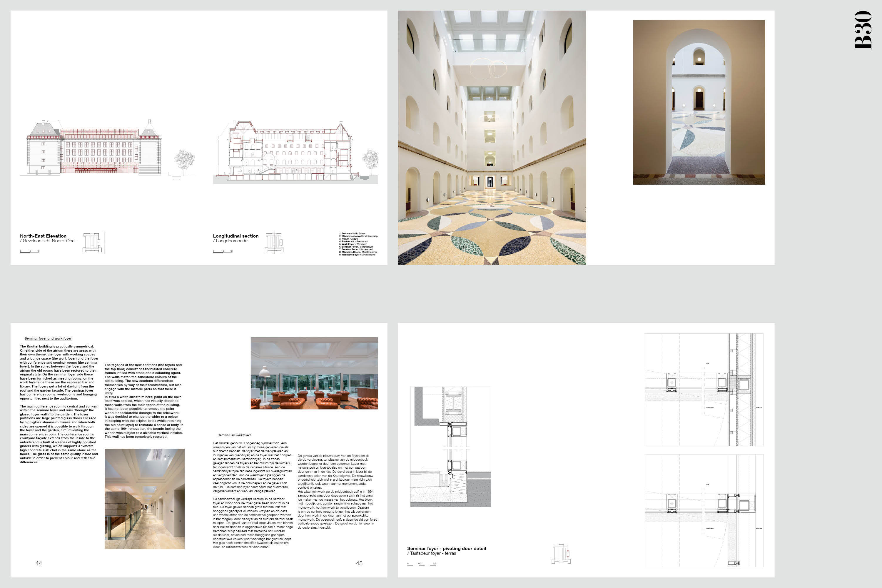Click page number 45
Viewport: 882px width, 588px height.
click(359, 563)
